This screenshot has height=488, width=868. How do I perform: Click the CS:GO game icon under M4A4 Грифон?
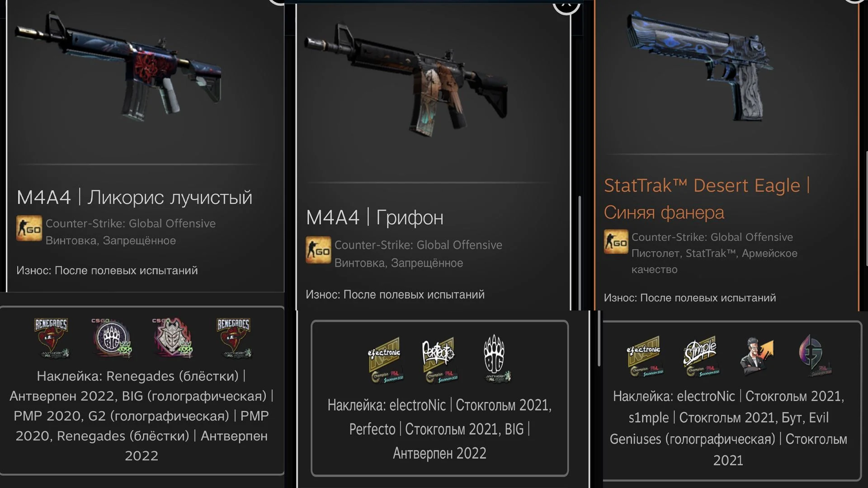pos(318,250)
